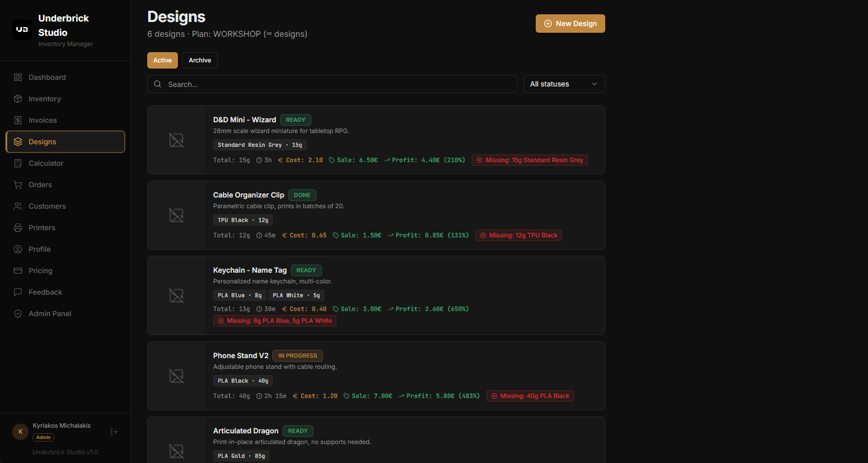Viewport: 868px width, 463px height.
Task: Open Pricing in the sidebar
Action: point(65,271)
